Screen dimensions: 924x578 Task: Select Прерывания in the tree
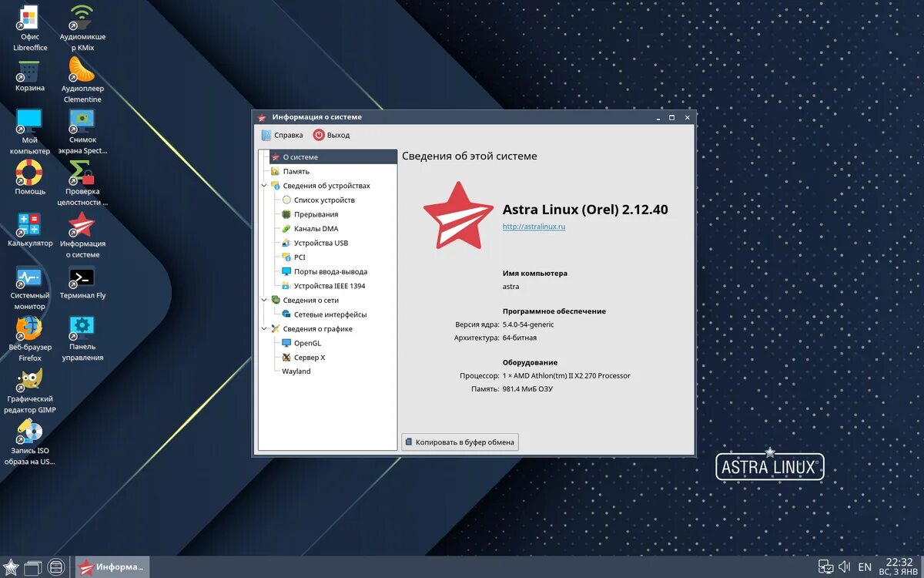[x=316, y=214]
